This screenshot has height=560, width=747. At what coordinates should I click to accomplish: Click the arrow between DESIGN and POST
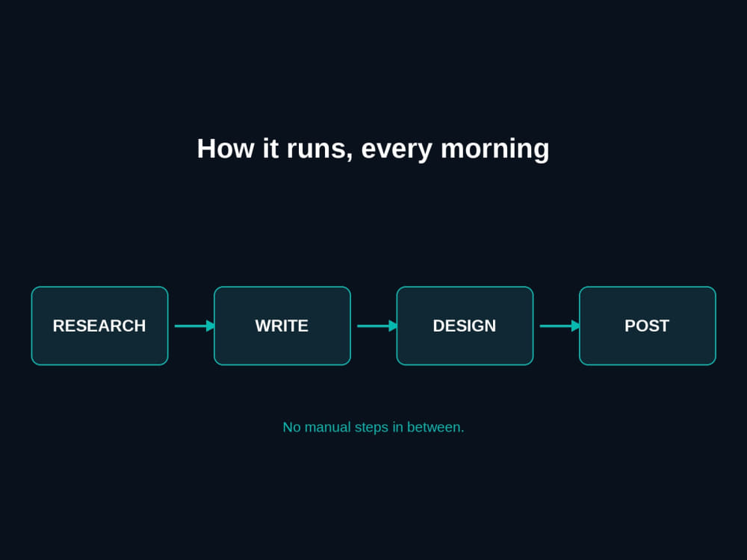point(560,326)
